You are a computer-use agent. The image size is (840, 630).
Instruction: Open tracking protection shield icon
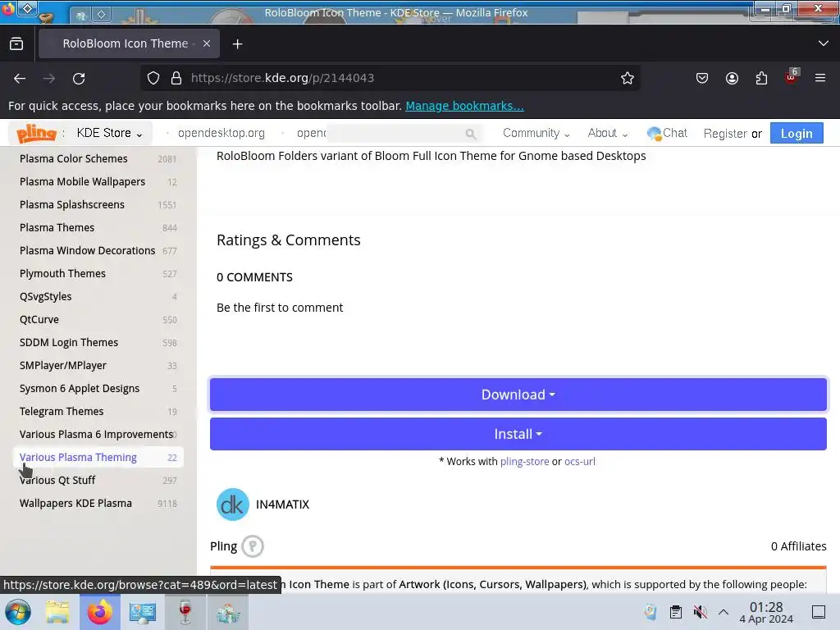click(153, 78)
